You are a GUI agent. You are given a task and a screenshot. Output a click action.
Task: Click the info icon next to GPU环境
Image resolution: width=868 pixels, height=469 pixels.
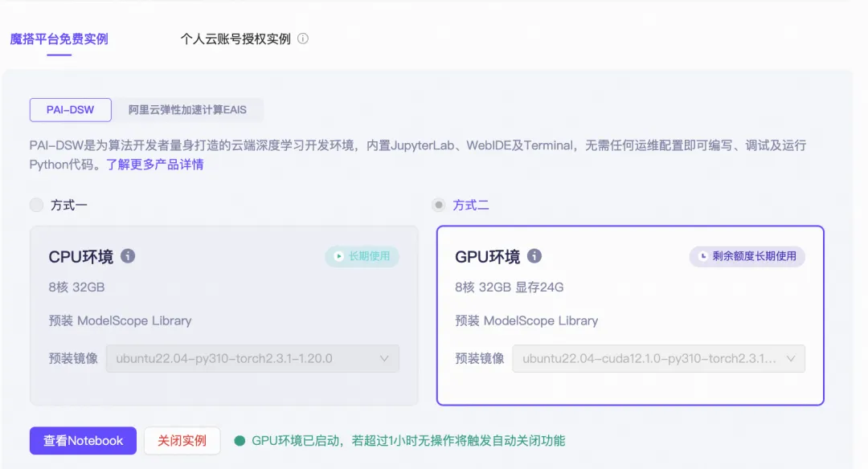[x=534, y=256]
